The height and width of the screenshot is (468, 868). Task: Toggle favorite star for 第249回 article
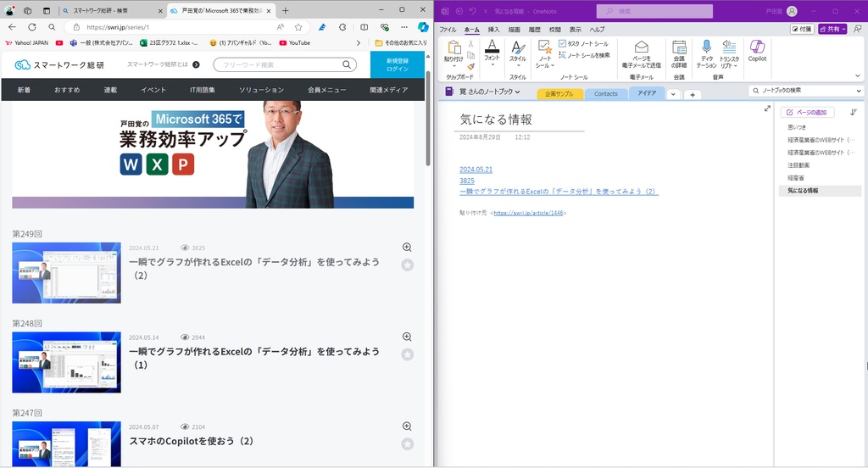tap(408, 265)
